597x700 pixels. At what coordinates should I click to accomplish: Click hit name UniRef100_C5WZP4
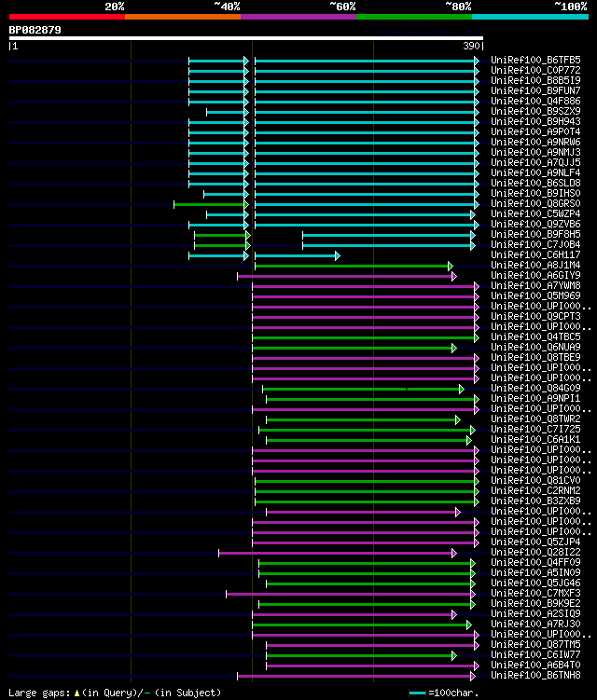[x=535, y=214]
